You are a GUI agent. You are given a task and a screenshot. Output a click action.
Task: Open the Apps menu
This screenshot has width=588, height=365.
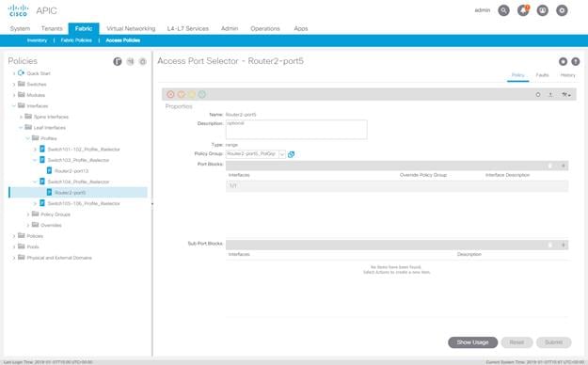coord(301,28)
